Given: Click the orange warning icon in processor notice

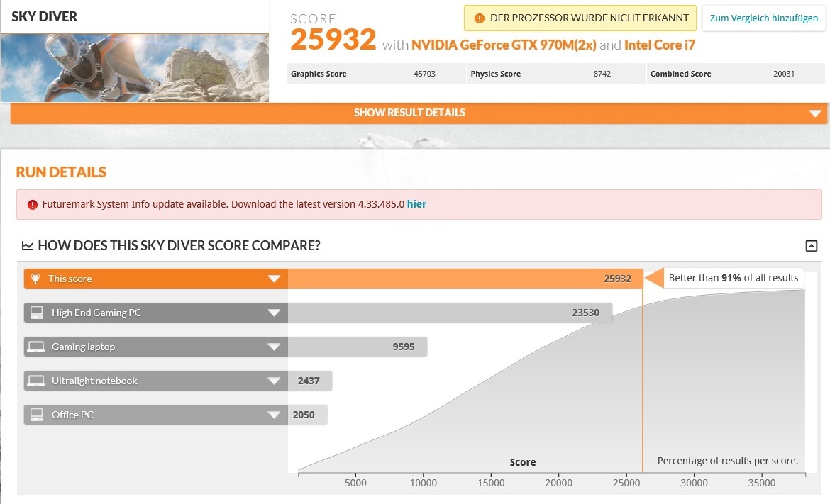Looking at the screenshot, I should click(x=479, y=18).
